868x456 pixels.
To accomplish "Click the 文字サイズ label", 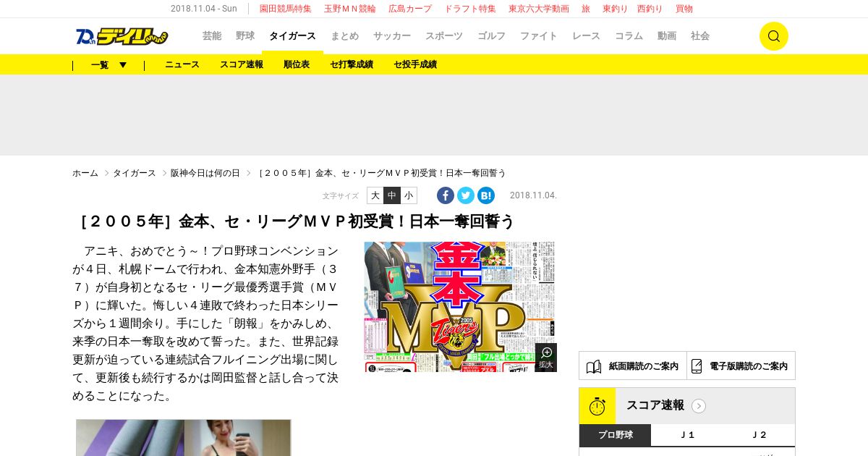I will [x=341, y=196].
